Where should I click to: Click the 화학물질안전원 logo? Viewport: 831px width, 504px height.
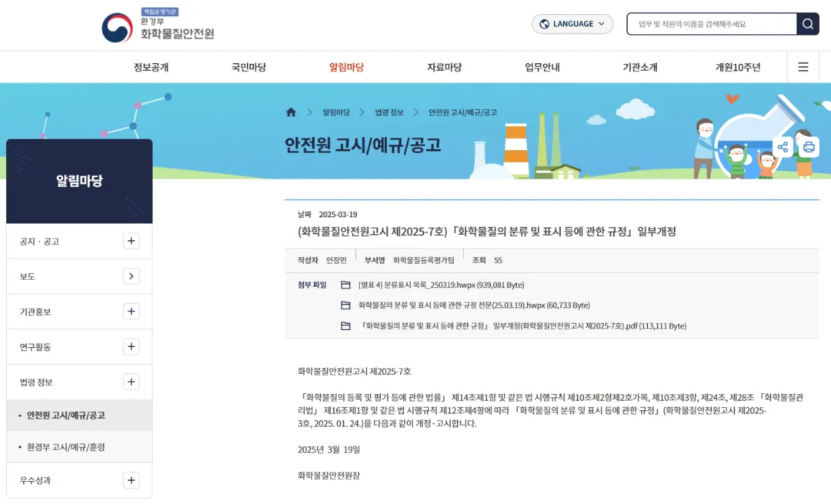click(159, 27)
